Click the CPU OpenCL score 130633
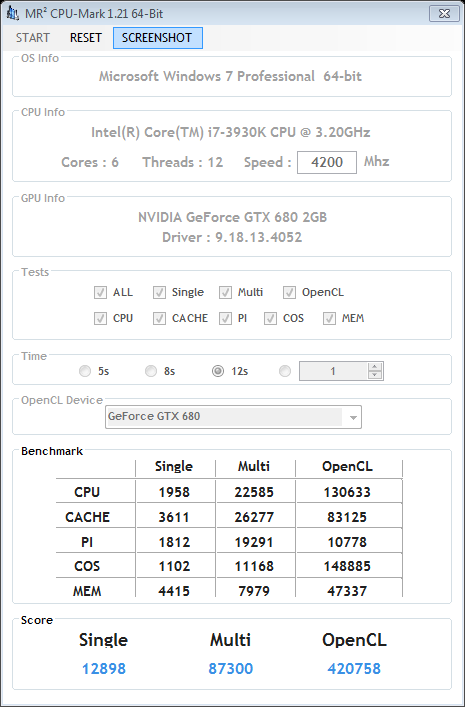Viewport: 465px width, 707px height. point(347,492)
